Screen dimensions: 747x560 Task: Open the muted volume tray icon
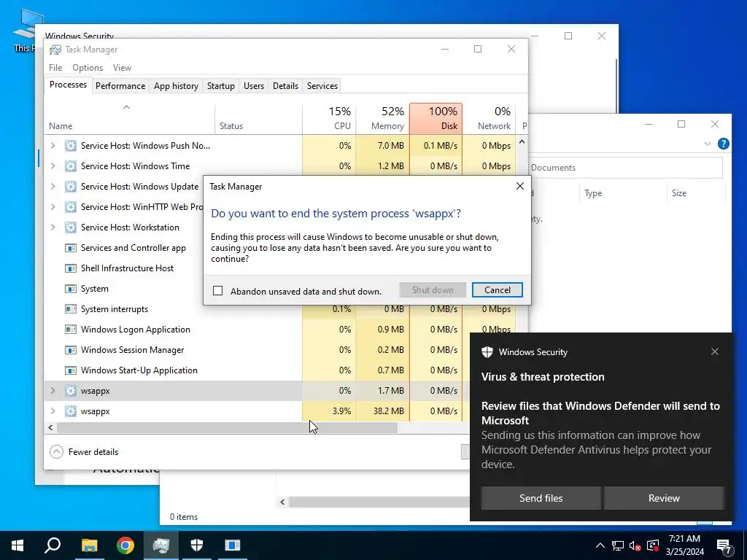[635, 545]
